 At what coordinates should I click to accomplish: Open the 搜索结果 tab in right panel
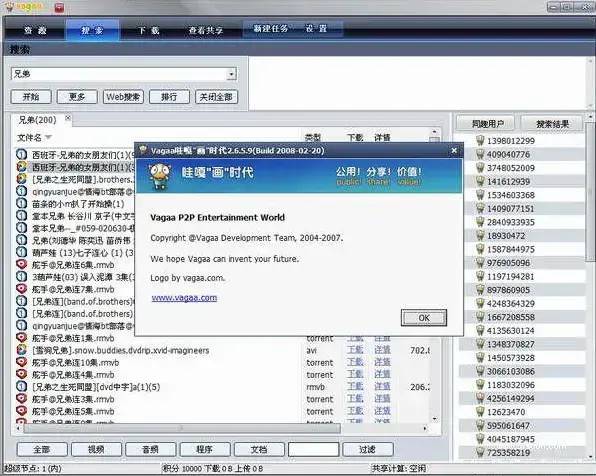552,124
